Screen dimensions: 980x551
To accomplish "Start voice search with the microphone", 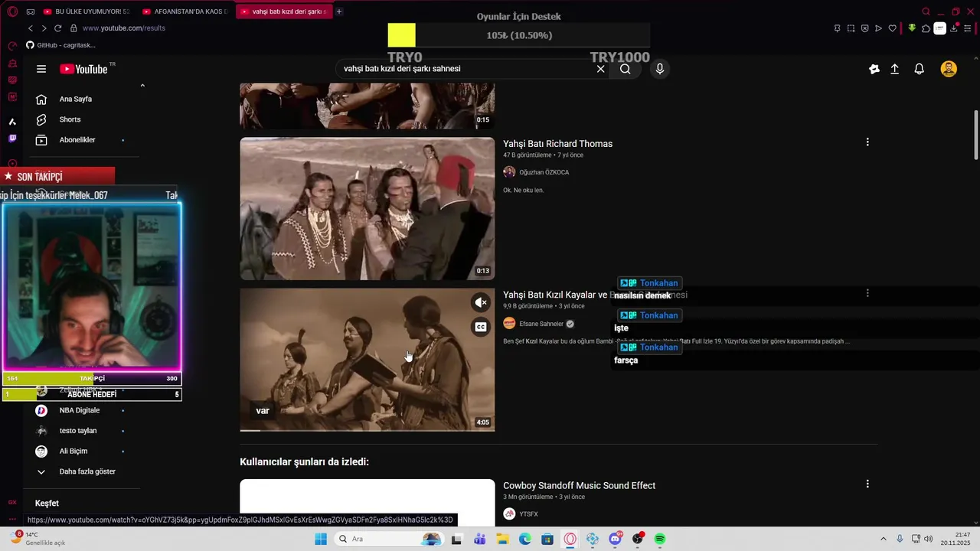I will [660, 69].
